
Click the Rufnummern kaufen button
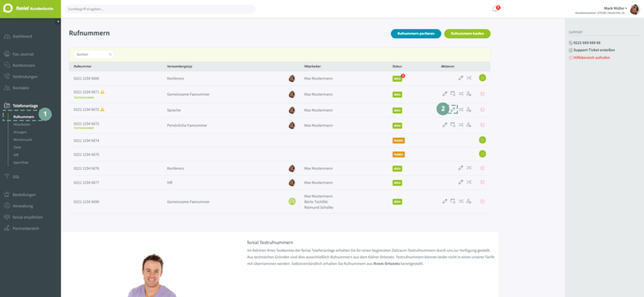pos(468,34)
